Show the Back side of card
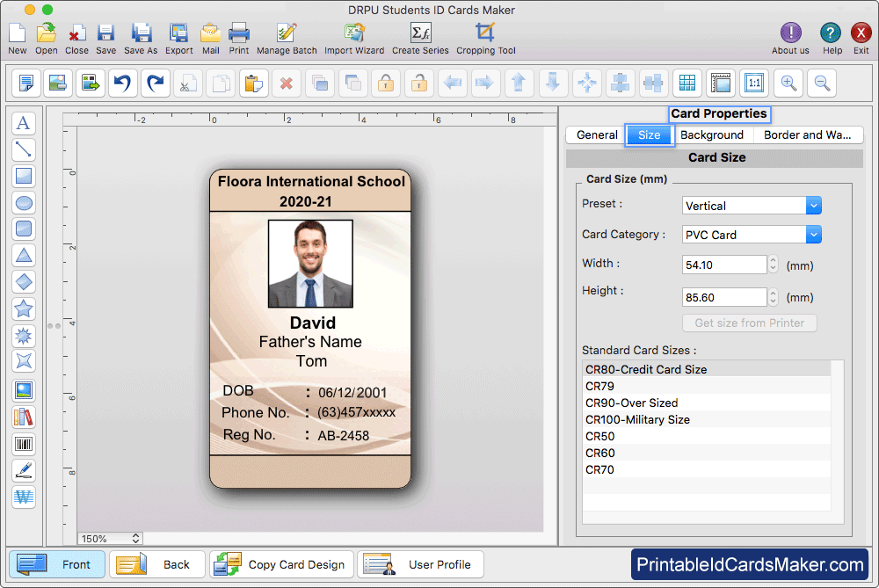The height and width of the screenshot is (588, 879). [157, 564]
